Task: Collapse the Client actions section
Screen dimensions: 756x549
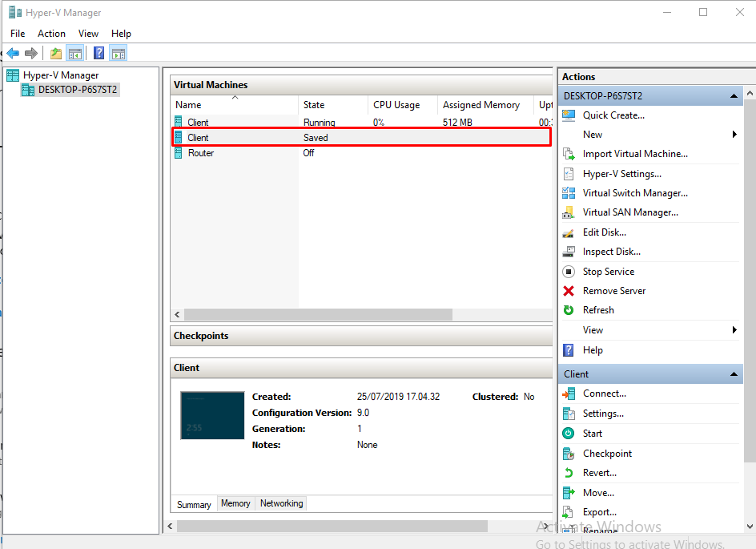Action: pos(734,374)
